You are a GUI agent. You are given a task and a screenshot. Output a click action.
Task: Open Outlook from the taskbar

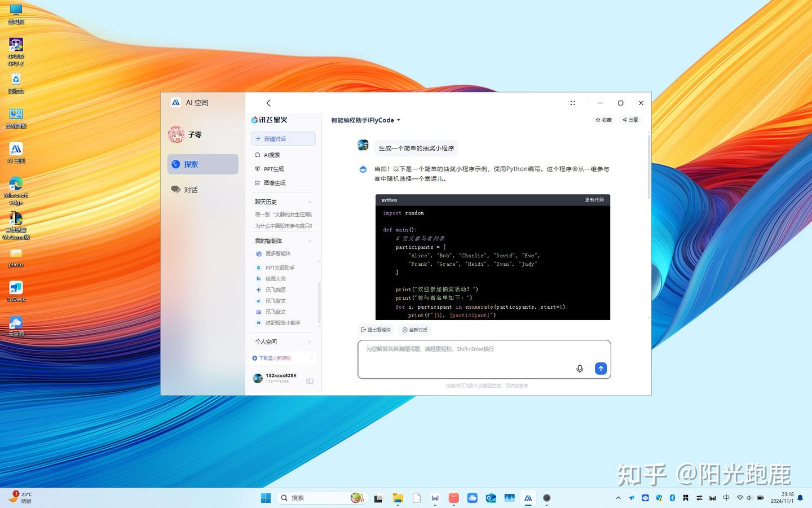491,498
